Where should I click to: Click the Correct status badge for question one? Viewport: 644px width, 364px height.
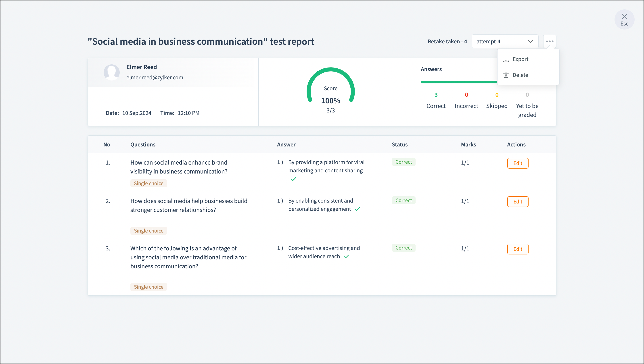[x=403, y=162]
